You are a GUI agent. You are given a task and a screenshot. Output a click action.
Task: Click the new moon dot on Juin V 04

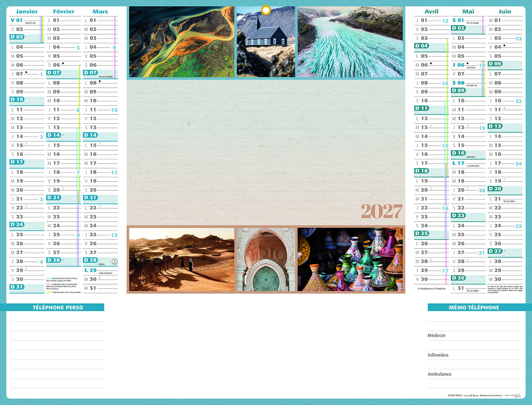coord(504,46)
